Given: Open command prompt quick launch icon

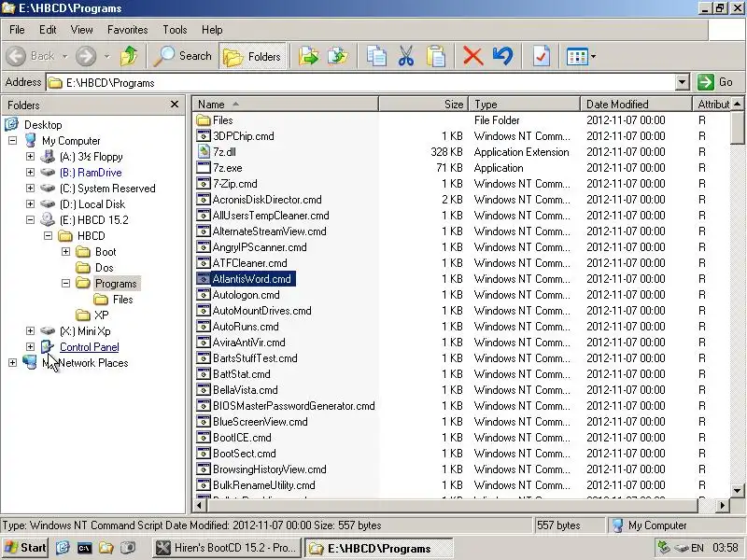Looking at the screenshot, I should pyautogui.click(x=84, y=548).
